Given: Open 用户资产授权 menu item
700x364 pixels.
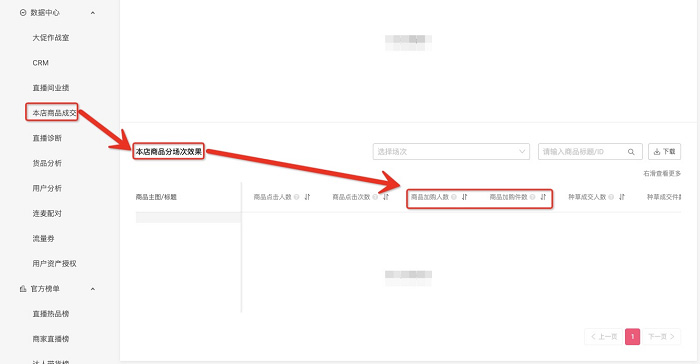Looking at the screenshot, I should click(54, 264).
